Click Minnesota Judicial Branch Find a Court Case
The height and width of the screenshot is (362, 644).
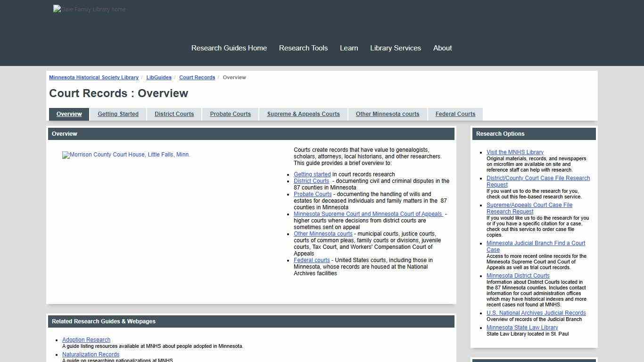pyautogui.click(x=536, y=246)
